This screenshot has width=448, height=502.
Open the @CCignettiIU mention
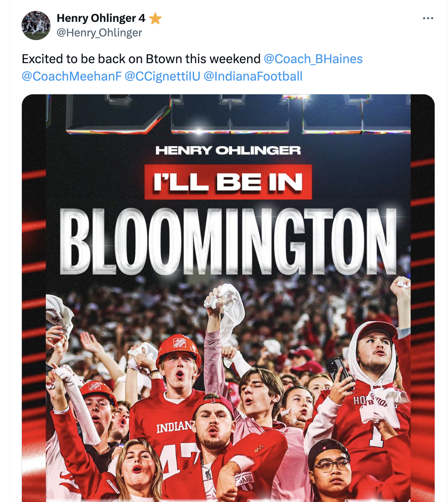(x=162, y=76)
